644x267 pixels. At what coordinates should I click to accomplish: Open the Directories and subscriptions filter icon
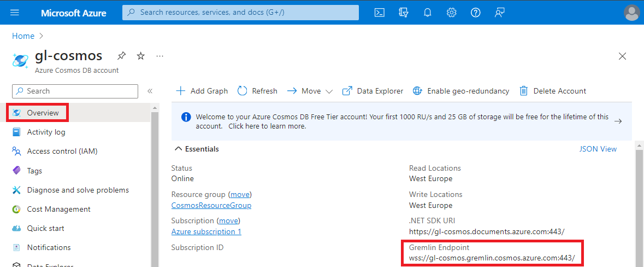pyautogui.click(x=404, y=12)
